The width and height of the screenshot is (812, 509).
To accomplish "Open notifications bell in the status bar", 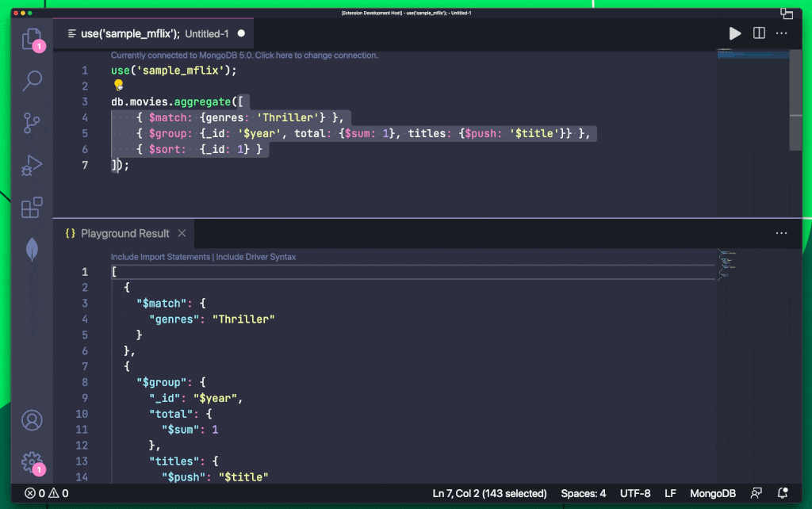I will click(x=783, y=493).
